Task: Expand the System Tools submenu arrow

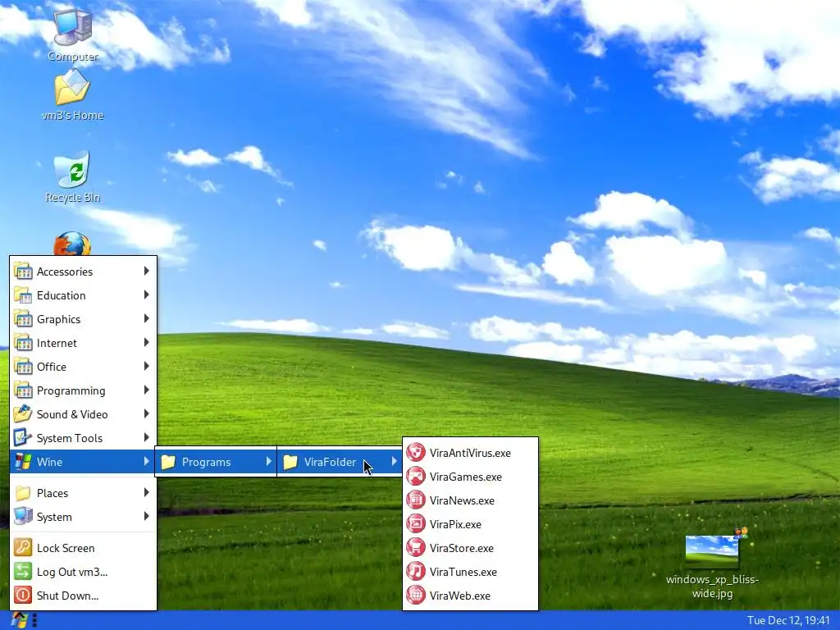Action: click(x=146, y=437)
